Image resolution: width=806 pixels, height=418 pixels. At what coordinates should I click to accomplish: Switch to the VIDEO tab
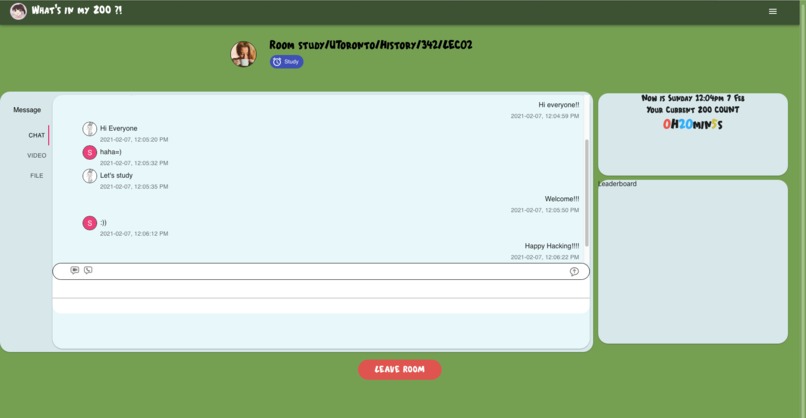[x=36, y=155]
